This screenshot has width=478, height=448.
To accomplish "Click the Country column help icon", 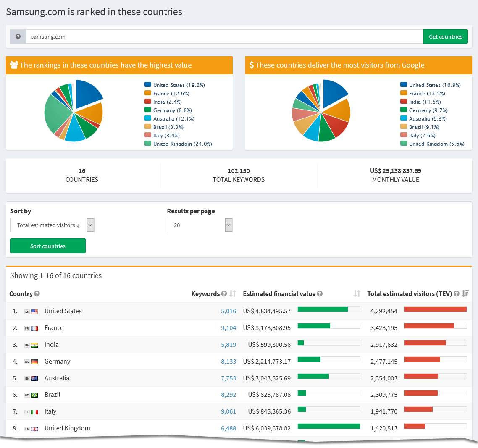I will [x=37, y=294].
